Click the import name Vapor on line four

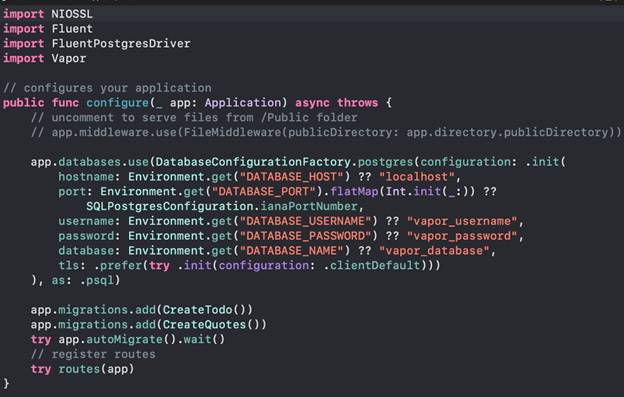(x=68, y=58)
